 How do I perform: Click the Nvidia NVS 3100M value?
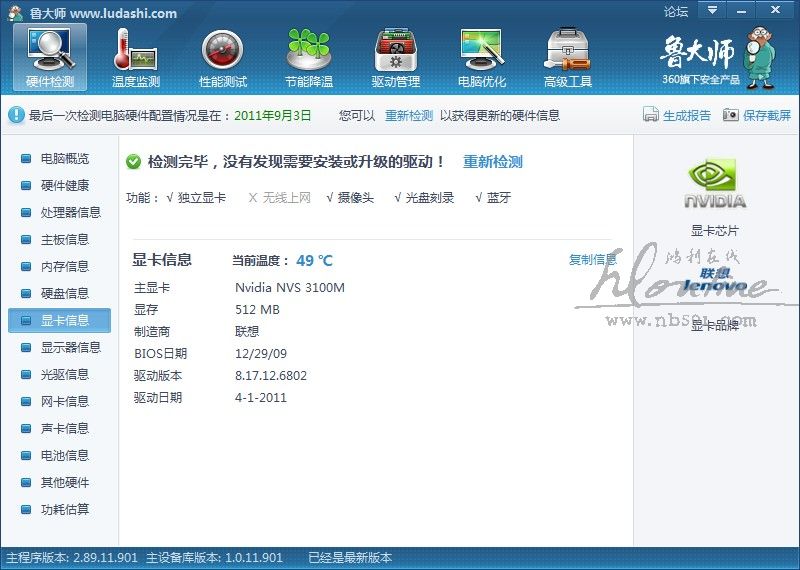(290, 288)
